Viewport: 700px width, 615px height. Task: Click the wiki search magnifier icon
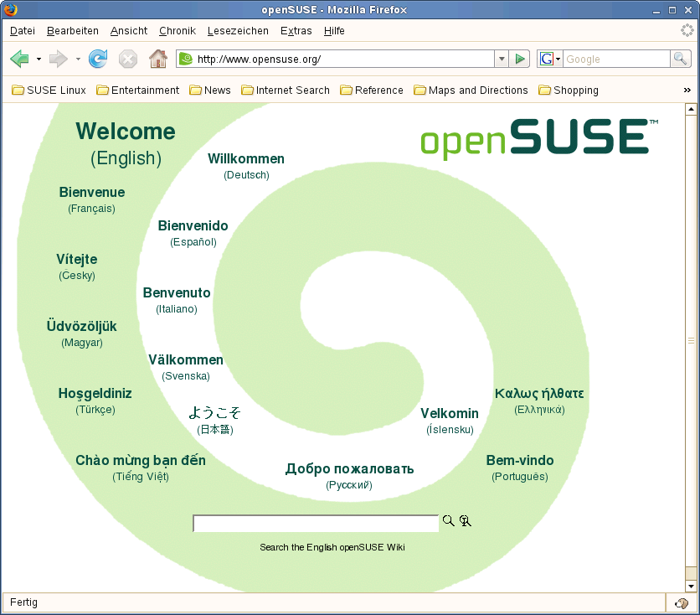click(448, 521)
